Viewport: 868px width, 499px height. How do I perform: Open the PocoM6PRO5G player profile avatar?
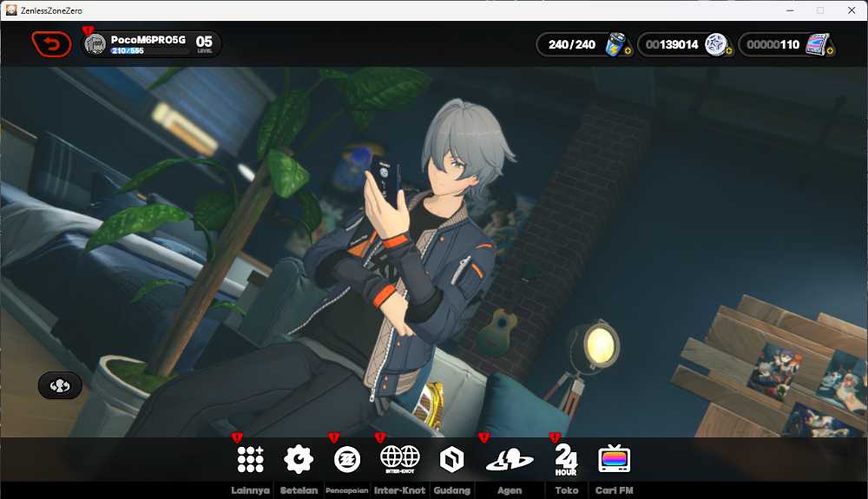[95, 43]
